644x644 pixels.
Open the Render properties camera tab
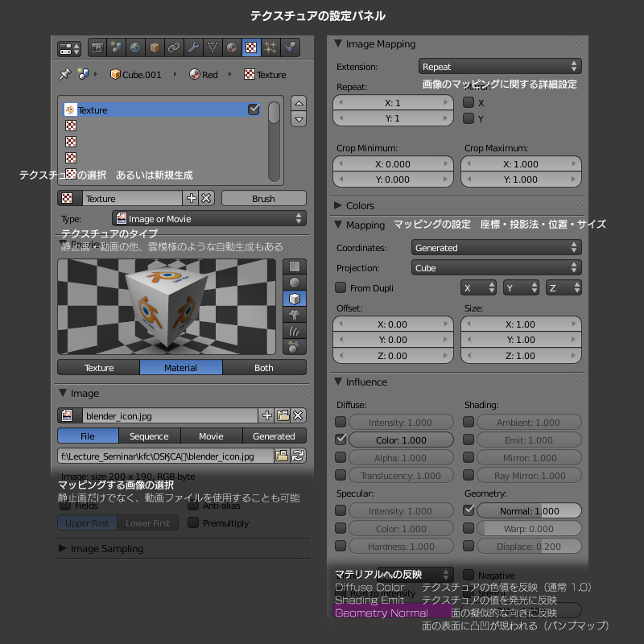pyautogui.click(x=97, y=47)
